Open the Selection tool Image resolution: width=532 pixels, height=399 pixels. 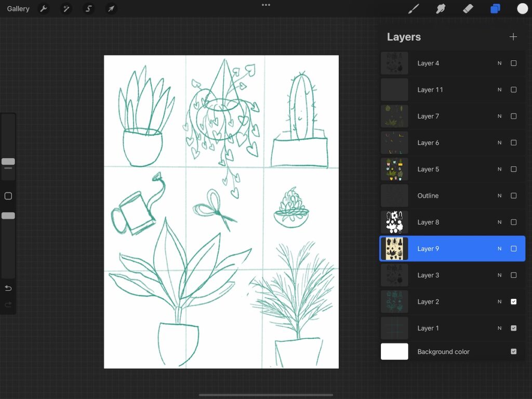(88, 8)
